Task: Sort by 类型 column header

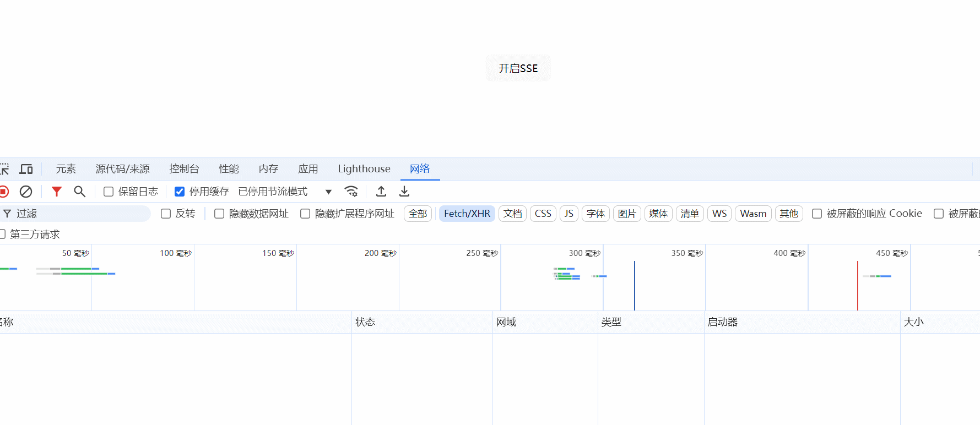Action: (651, 322)
